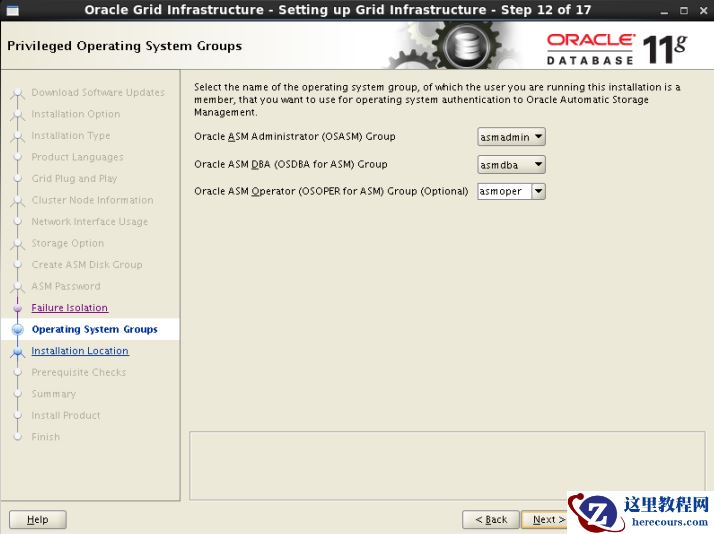
Task: Open the OSASM Group asmadmin dropdown
Action: click(x=511, y=137)
